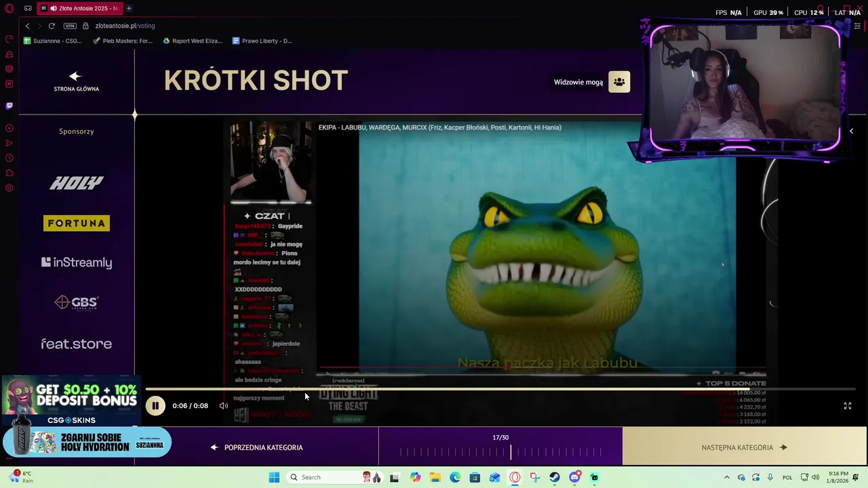
Task: Open the Pleb Masters bookmark
Action: [123, 41]
